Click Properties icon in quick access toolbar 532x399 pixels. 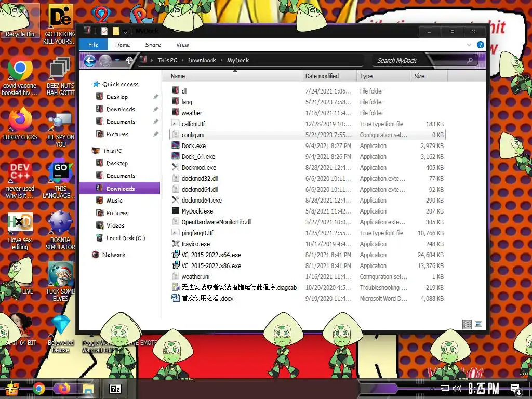pyautogui.click(x=104, y=31)
